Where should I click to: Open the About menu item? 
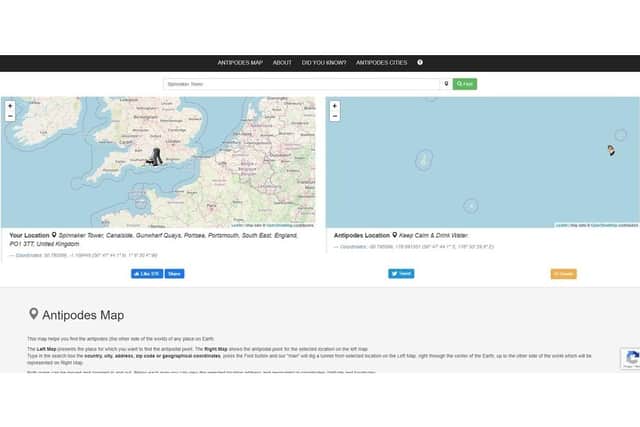click(x=282, y=62)
